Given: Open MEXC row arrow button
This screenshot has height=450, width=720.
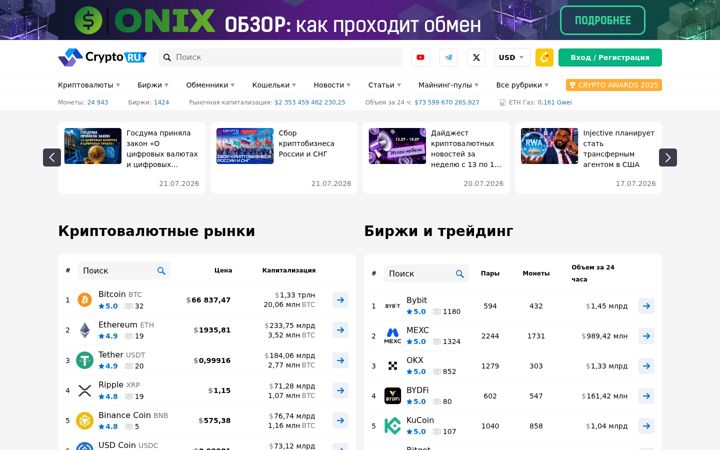Looking at the screenshot, I should pos(647,336).
